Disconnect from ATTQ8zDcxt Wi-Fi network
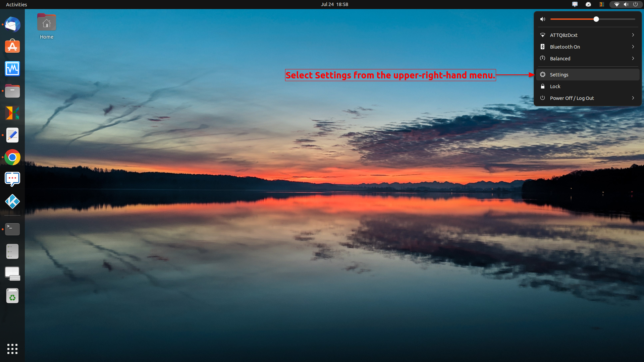The height and width of the screenshot is (362, 644). tap(563, 35)
